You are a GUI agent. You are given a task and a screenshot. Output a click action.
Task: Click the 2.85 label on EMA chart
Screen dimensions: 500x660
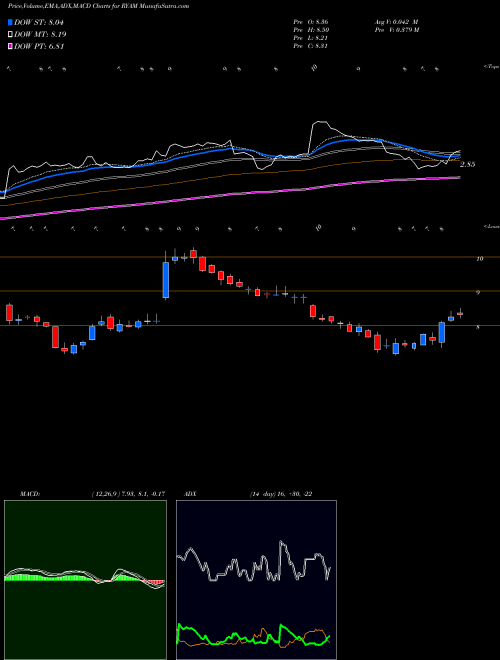(x=468, y=165)
